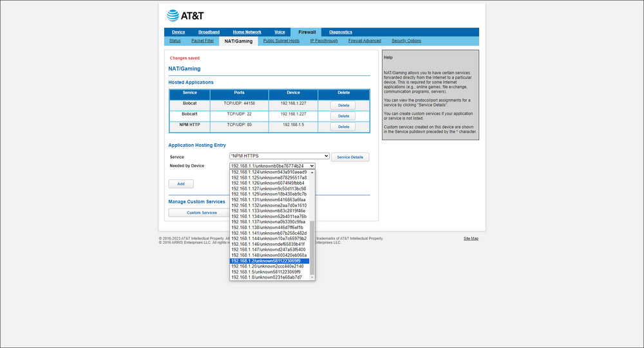Screen dimensions: 644x348
Task: Choose device 192.168.1.20 in list
Action: click(x=269, y=266)
